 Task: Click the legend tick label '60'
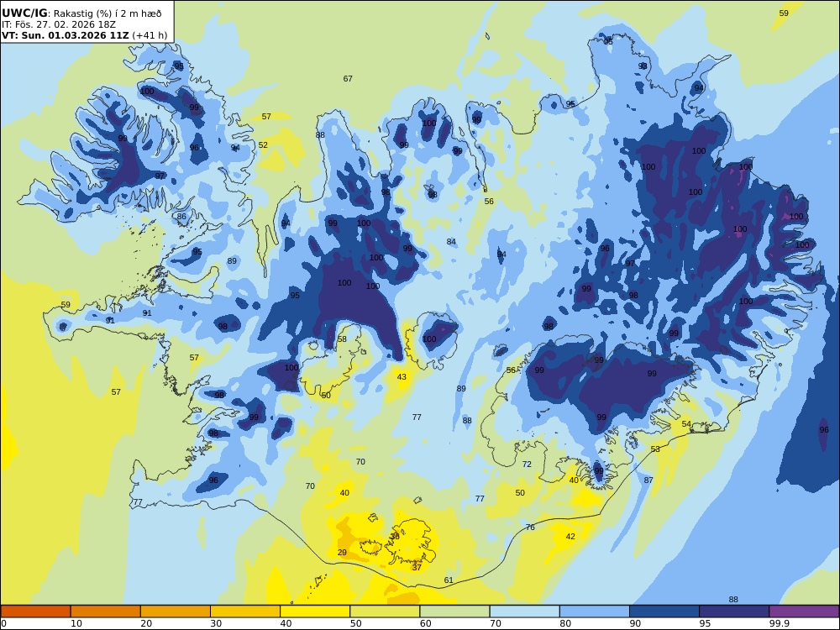point(425,623)
